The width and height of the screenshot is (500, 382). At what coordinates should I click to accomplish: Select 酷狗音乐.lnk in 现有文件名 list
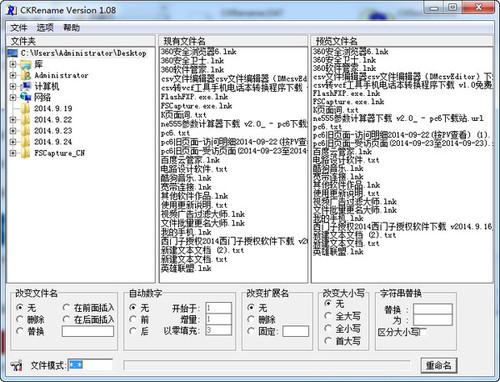[x=186, y=178]
